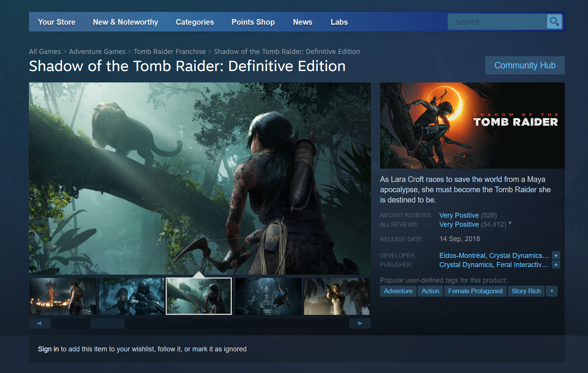Open the Feral Interactive publisher link

[522, 265]
